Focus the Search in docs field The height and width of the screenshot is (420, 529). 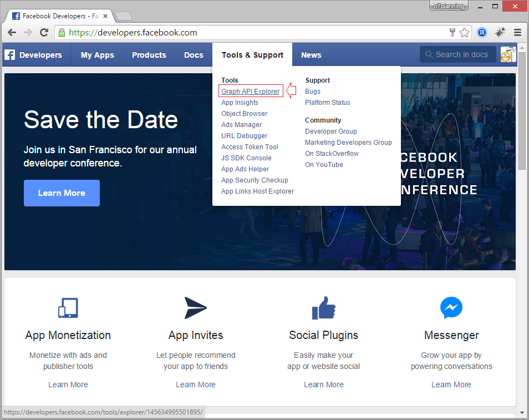pyautogui.click(x=458, y=54)
